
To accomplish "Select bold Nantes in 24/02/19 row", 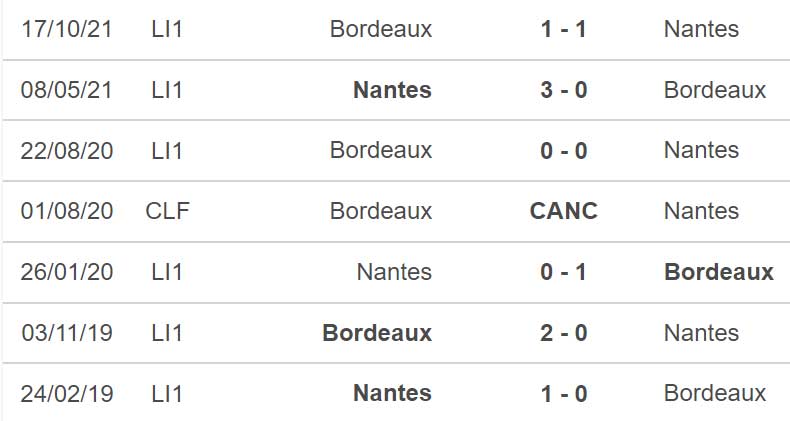I will click(x=392, y=393).
